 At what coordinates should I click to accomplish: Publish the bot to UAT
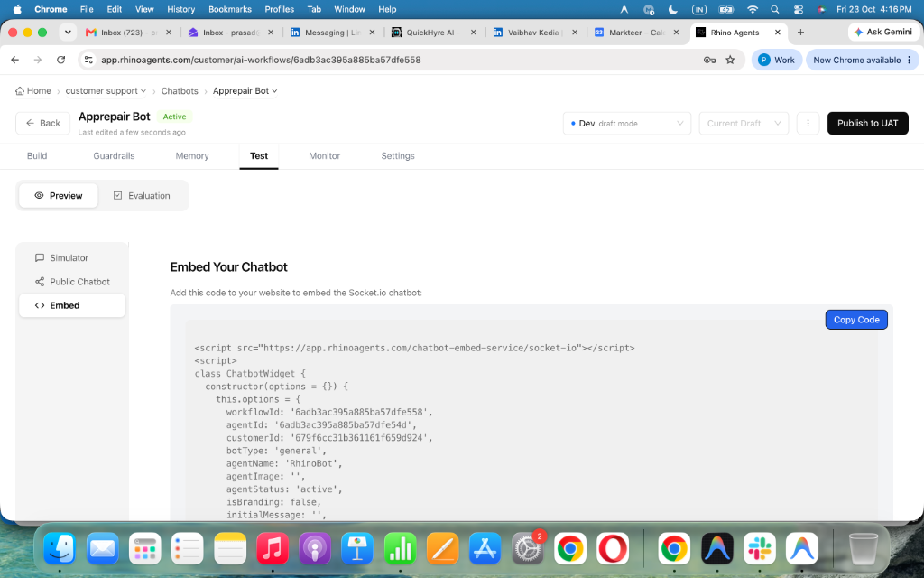click(867, 123)
